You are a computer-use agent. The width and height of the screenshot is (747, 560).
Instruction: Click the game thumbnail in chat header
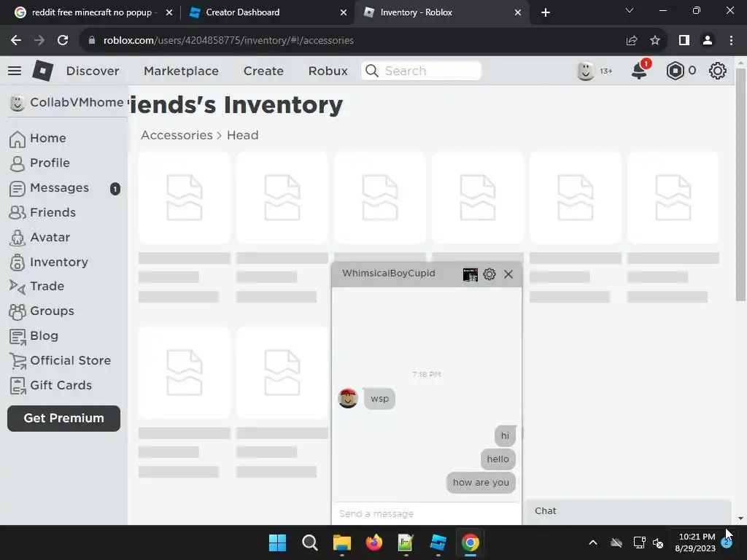click(x=471, y=274)
